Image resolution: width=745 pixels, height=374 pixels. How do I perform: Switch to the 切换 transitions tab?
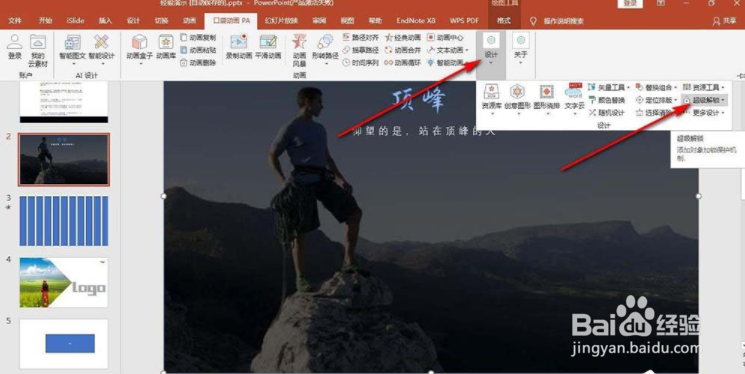(x=162, y=21)
